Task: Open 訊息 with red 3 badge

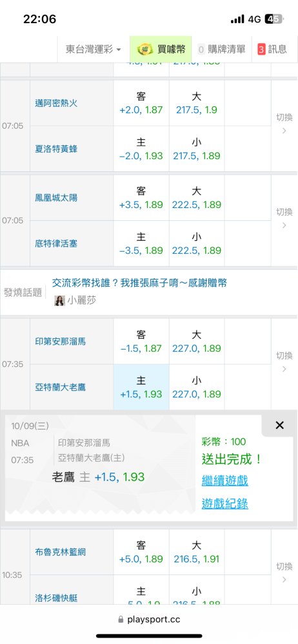Action: tap(272, 50)
